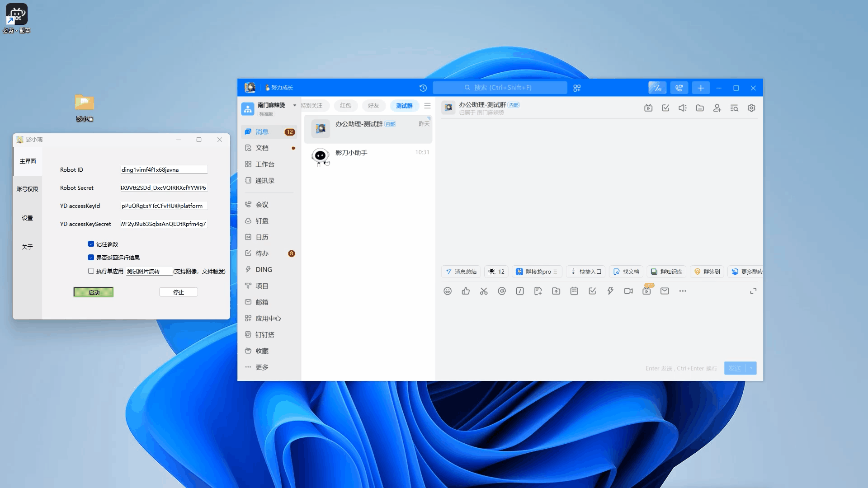Click the @ mention icon

pyautogui.click(x=502, y=291)
